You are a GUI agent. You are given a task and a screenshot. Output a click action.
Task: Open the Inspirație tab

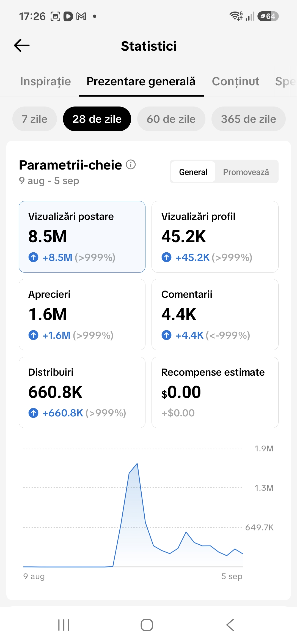click(x=46, y=81)
